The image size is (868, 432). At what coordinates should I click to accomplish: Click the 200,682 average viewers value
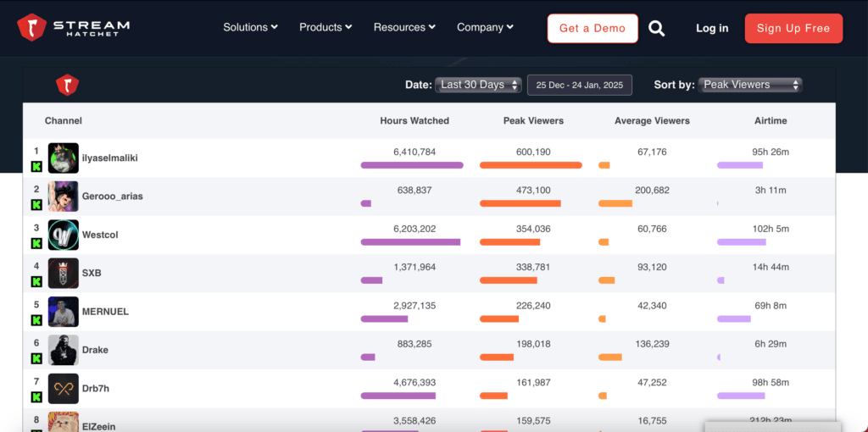(652, 191)
